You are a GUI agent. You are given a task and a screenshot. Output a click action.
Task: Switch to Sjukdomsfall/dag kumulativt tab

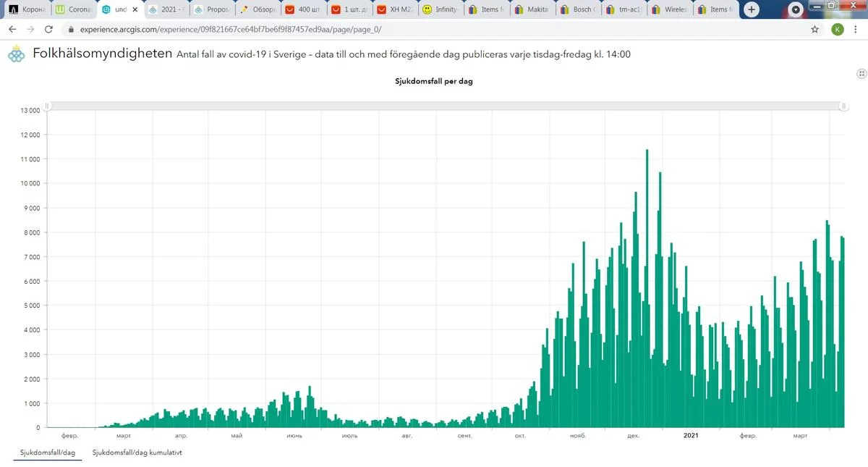pyautogui.click(x=137, y=453)
